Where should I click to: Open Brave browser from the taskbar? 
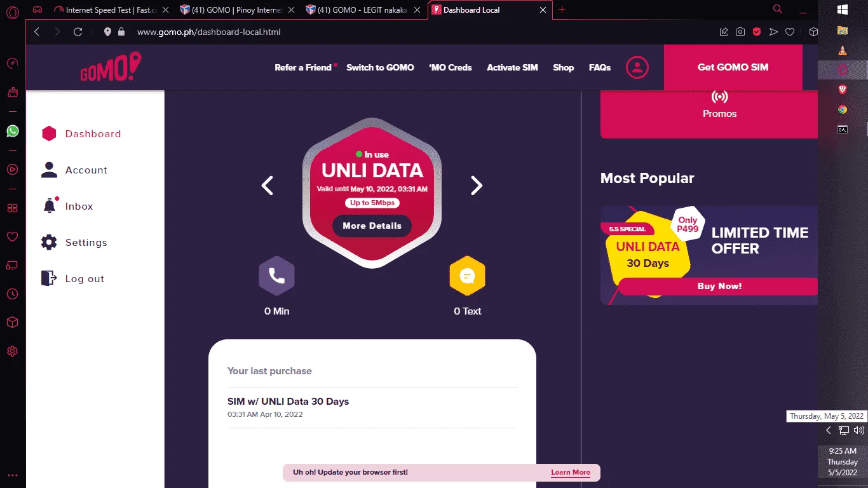tap(843, 90)
